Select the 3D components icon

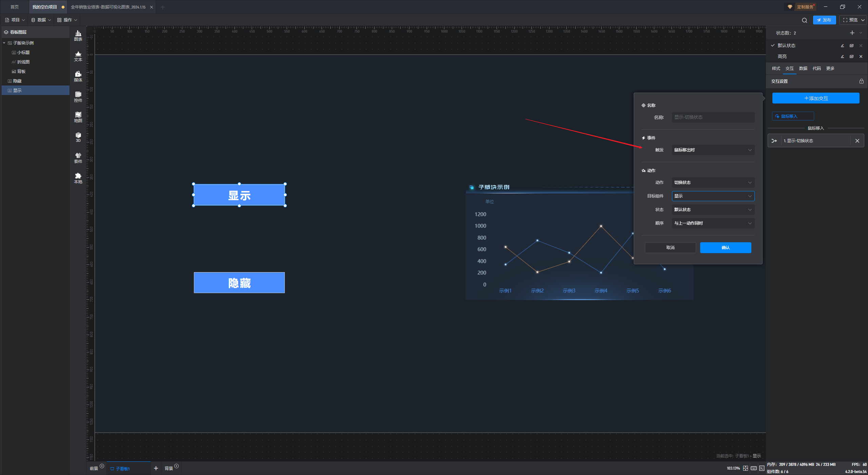(x=78, y=137)
